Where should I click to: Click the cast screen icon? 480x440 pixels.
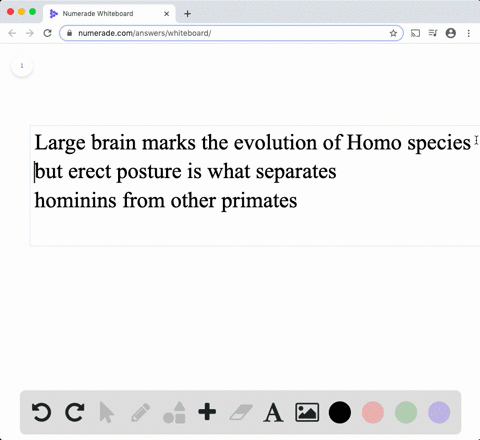pyautogui.click(x=415, y=33)
